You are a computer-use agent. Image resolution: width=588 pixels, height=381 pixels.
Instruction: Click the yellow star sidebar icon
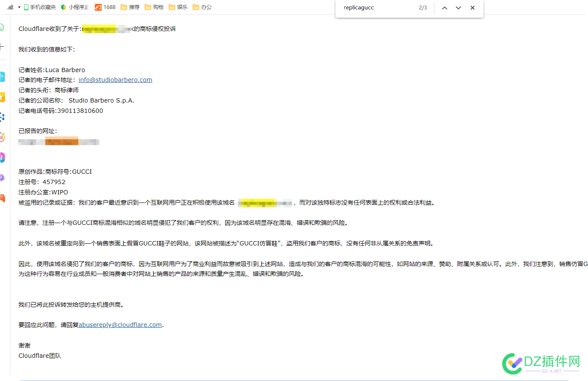(x=2, y=97)
